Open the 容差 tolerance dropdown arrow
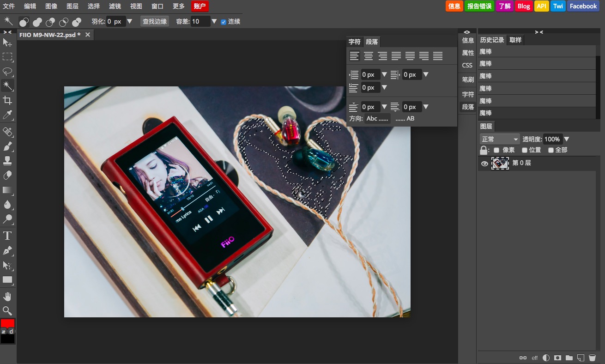Viewport: 605px width, 364px height. click(214, 21)
